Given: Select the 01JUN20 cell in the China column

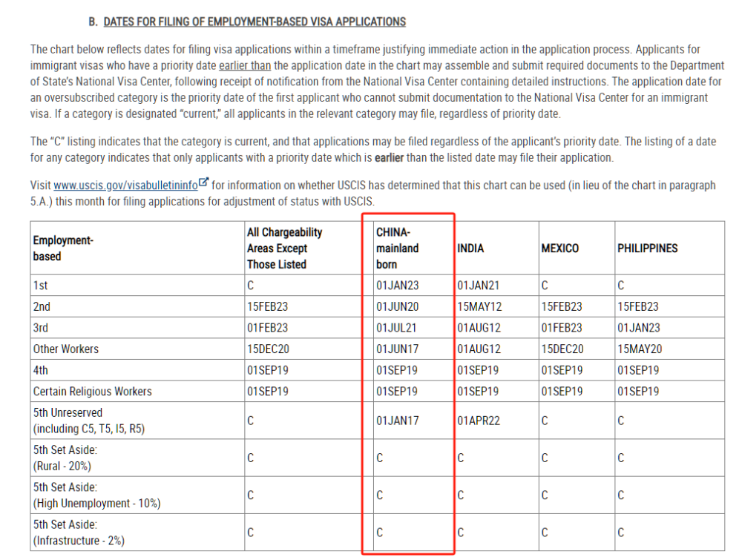Looking at the screenshot, I should 397,306.
